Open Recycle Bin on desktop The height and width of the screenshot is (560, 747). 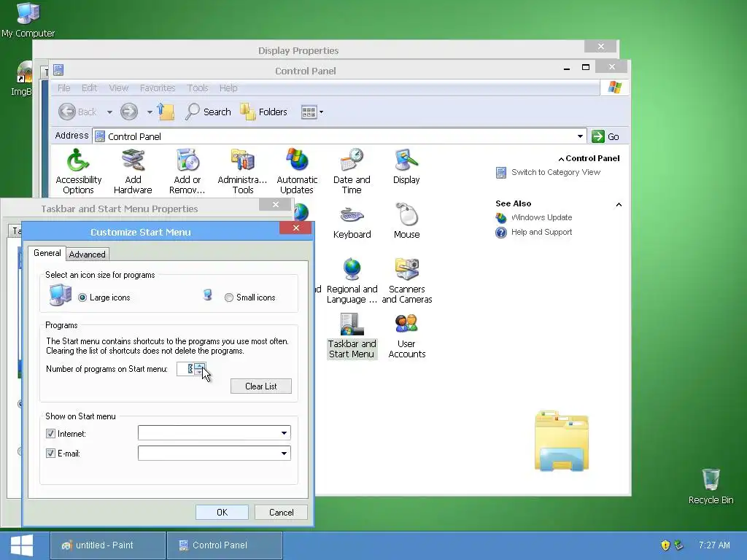point(711,486)
